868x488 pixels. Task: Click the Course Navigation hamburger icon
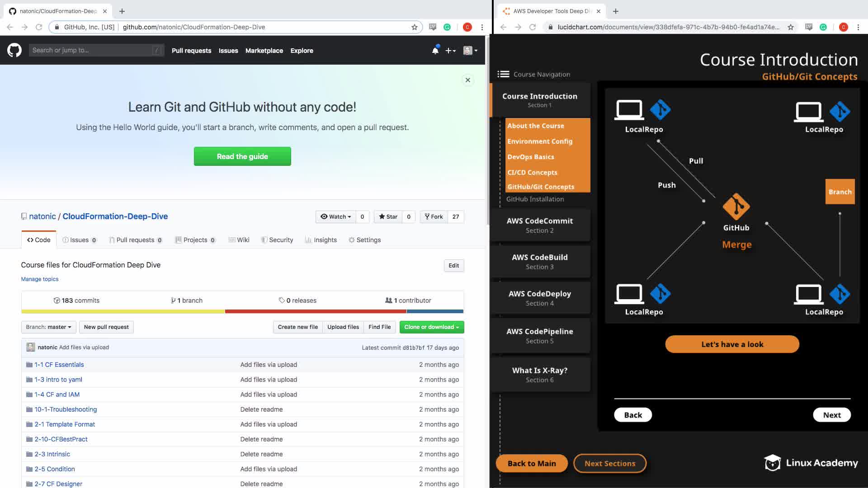(503, 74)
